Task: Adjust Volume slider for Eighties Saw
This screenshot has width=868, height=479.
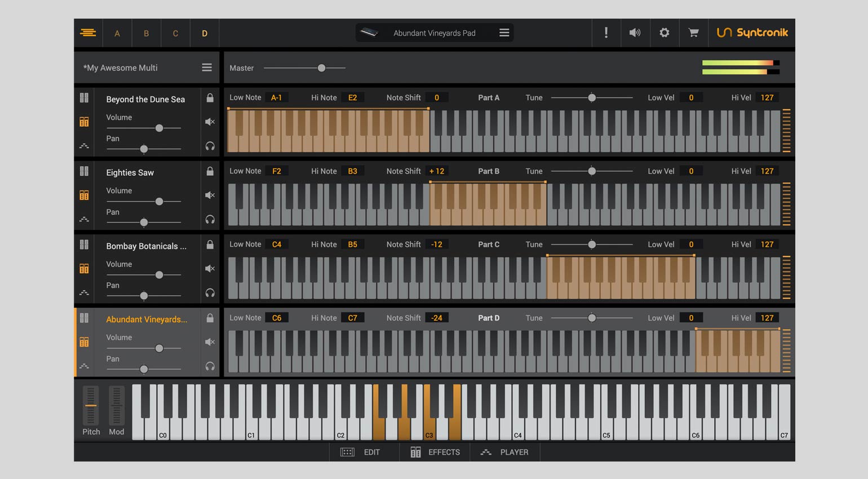Action: coord(144,201)
